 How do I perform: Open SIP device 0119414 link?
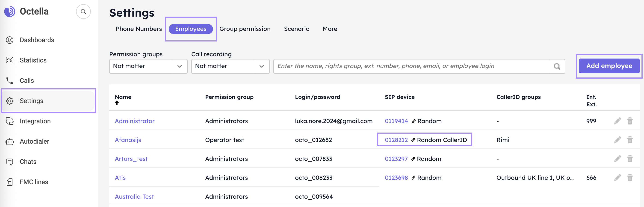(396, 121)
